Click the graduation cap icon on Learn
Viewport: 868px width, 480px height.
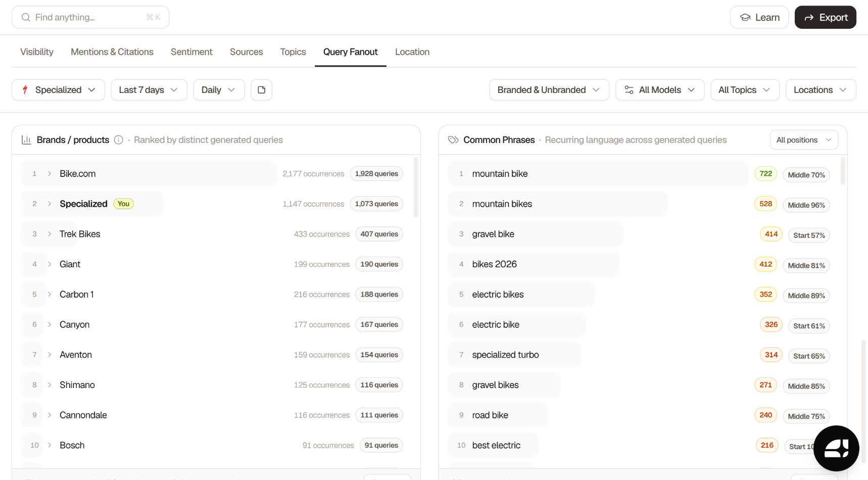point(745,18)
